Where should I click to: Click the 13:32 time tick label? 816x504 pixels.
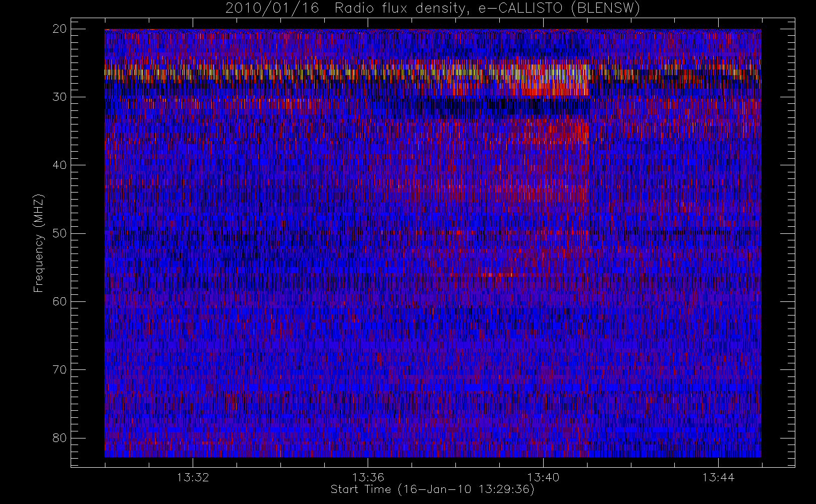point(193,477)
